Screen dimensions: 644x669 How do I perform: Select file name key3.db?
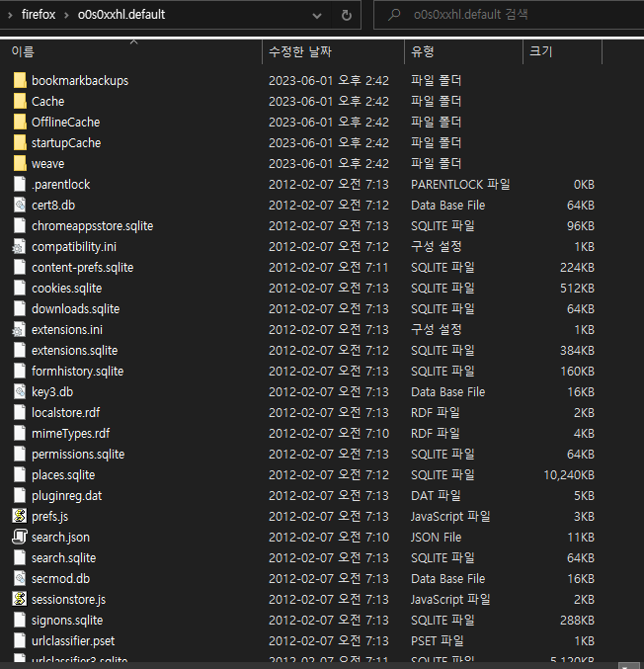[x=52, y=392]
